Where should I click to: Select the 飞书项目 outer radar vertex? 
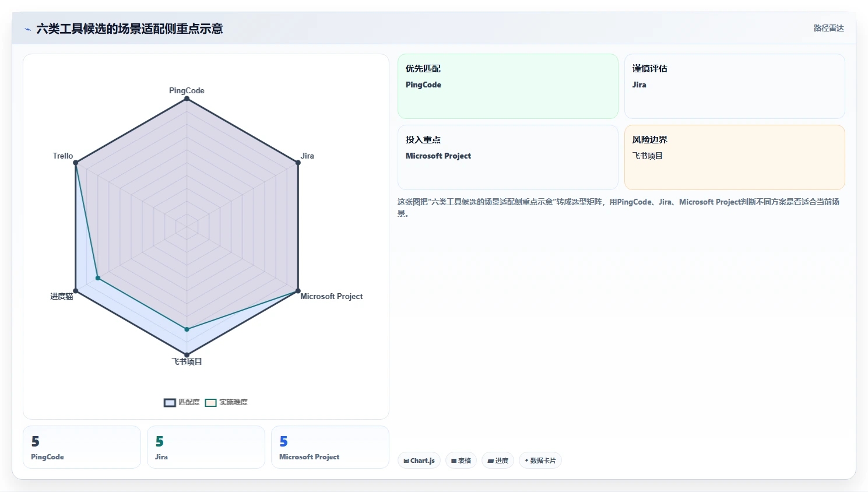pos(187,354)
